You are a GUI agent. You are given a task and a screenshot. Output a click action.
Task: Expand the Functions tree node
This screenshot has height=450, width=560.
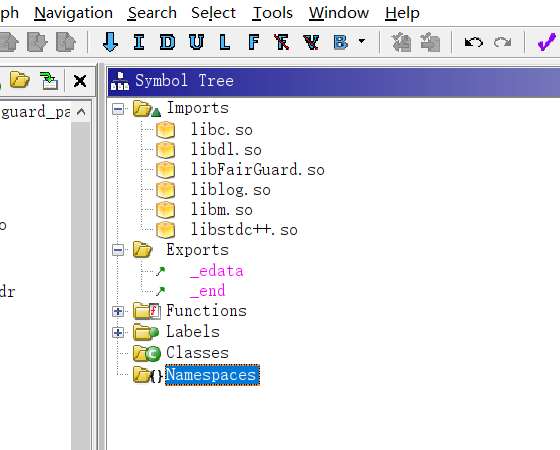(x=118, y=311)
